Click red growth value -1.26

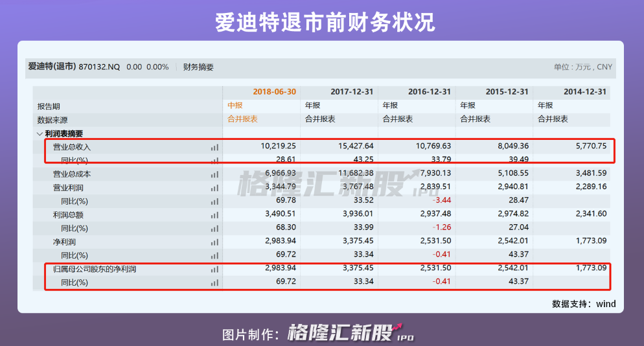[441, 227]
